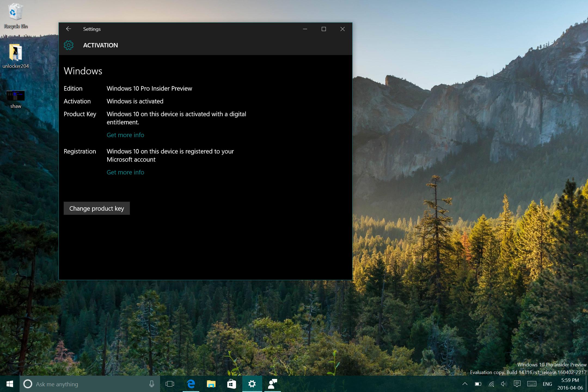
Task: Open Action Center notifications icon
Action: 517,384
